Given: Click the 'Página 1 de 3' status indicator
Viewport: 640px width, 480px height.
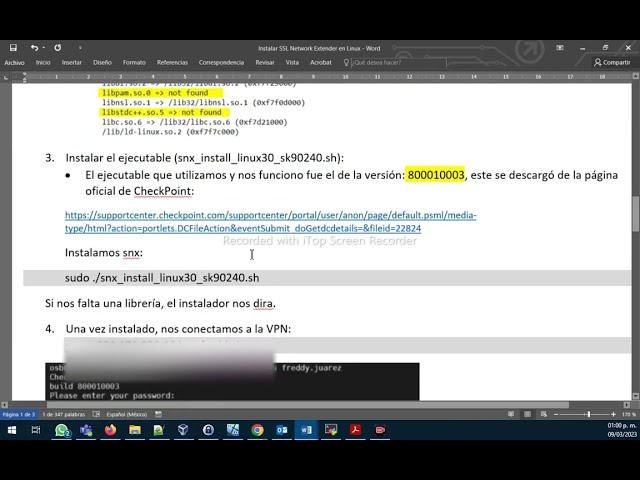Looking at the screenshot, I should pyautogui.click(x=19, y=414).
